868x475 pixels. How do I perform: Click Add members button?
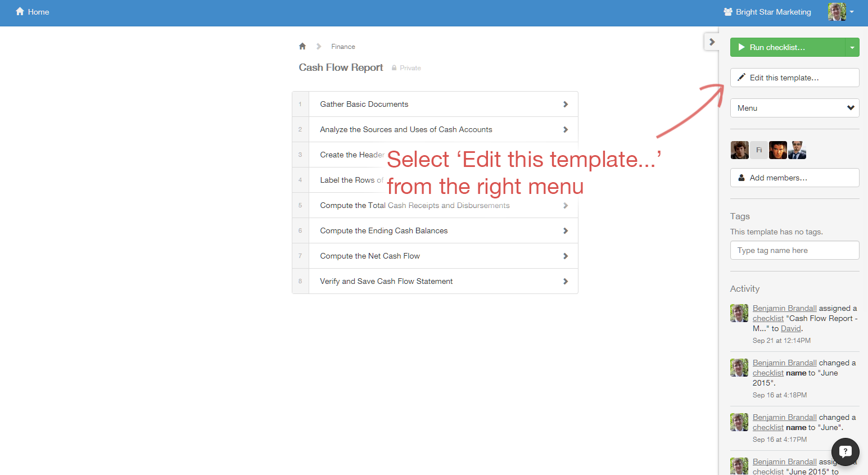[x=794, y=178]
